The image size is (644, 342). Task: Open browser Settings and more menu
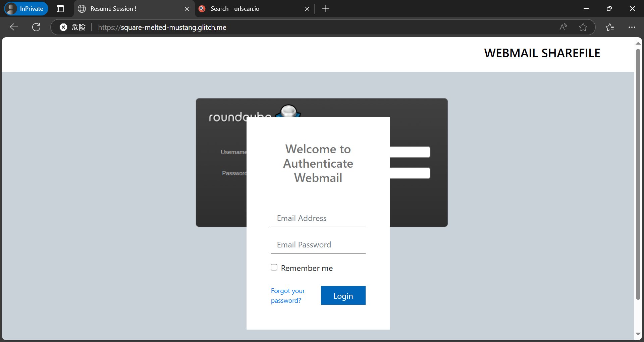[x=632, y=27]
